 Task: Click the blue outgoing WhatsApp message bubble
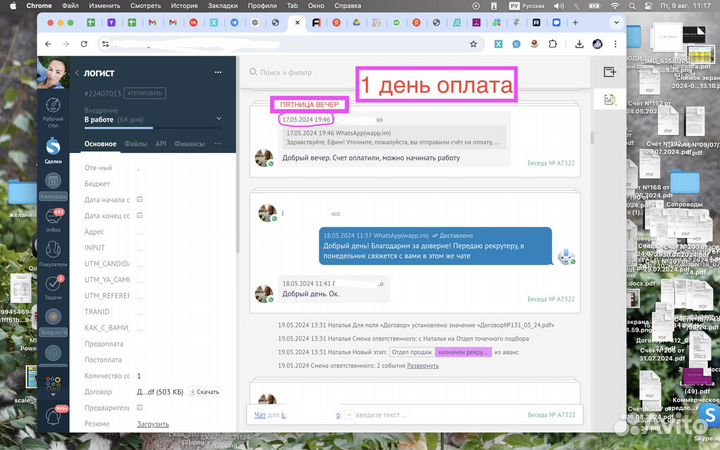tap(435, 246)
